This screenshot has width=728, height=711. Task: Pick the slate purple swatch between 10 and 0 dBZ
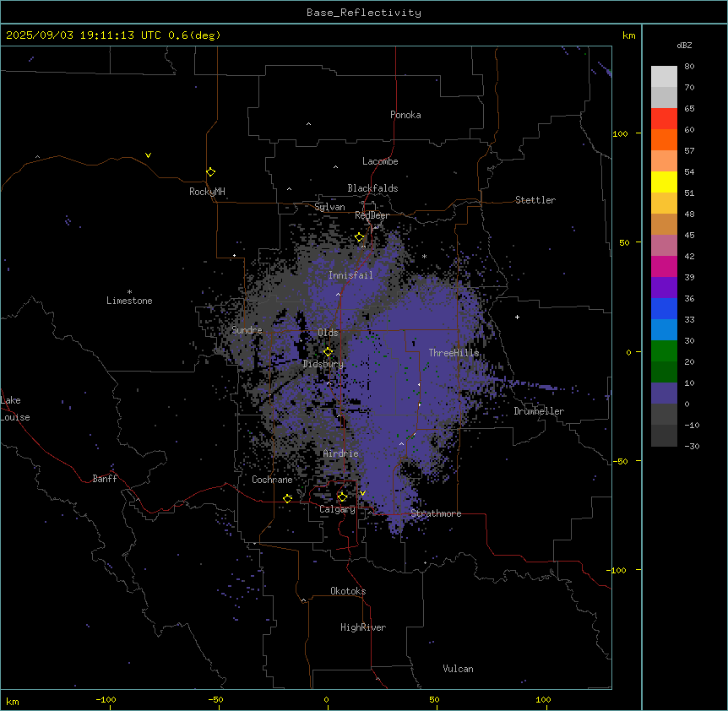point(664,393)
